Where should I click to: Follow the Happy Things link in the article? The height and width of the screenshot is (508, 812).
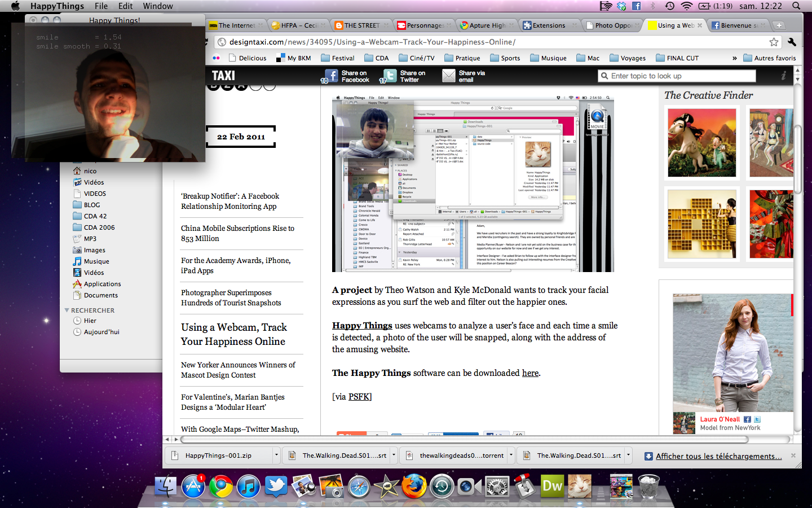coord(361,326)
